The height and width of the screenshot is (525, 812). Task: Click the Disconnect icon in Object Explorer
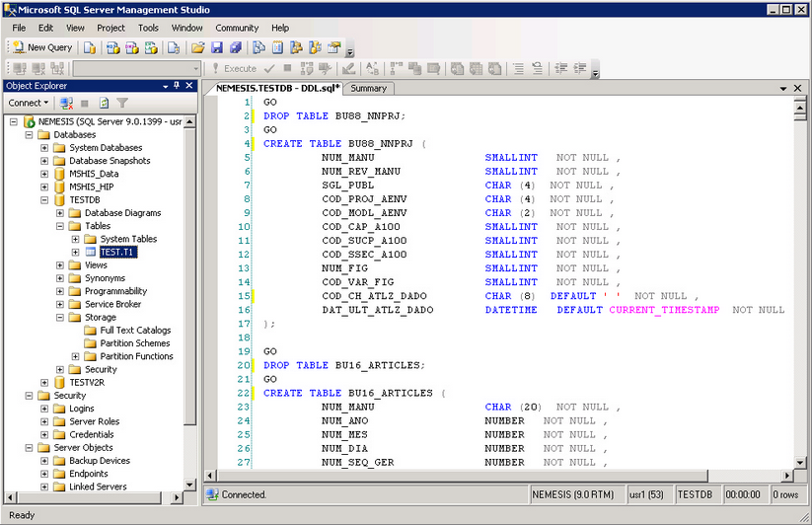tap(66, 103)
